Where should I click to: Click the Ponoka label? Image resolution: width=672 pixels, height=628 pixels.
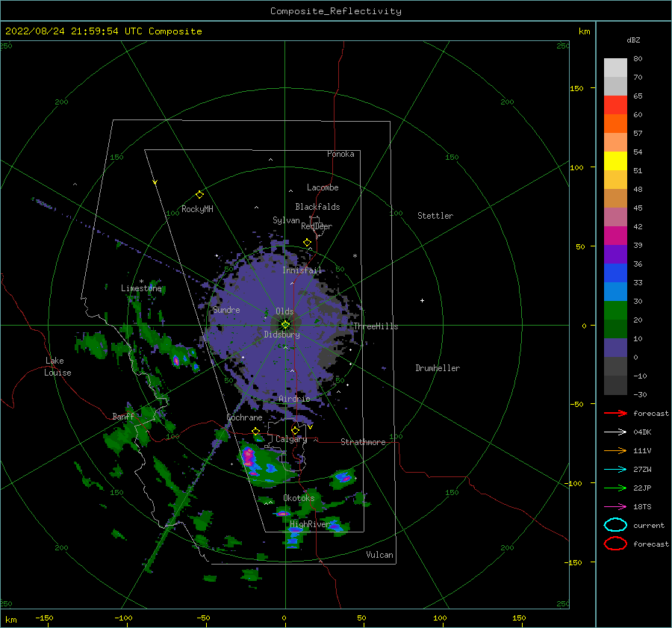[x=340, y=154]
